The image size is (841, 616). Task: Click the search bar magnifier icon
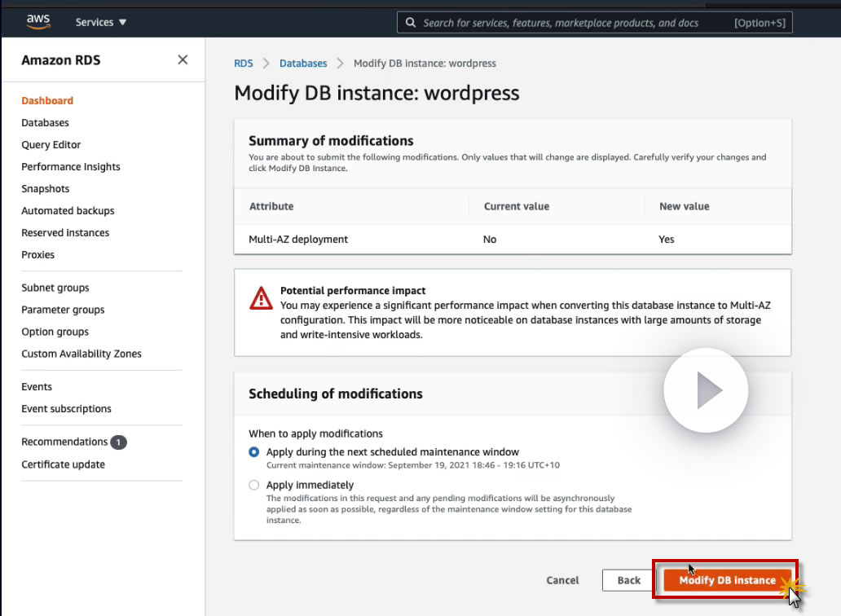(x=411, y=23)
